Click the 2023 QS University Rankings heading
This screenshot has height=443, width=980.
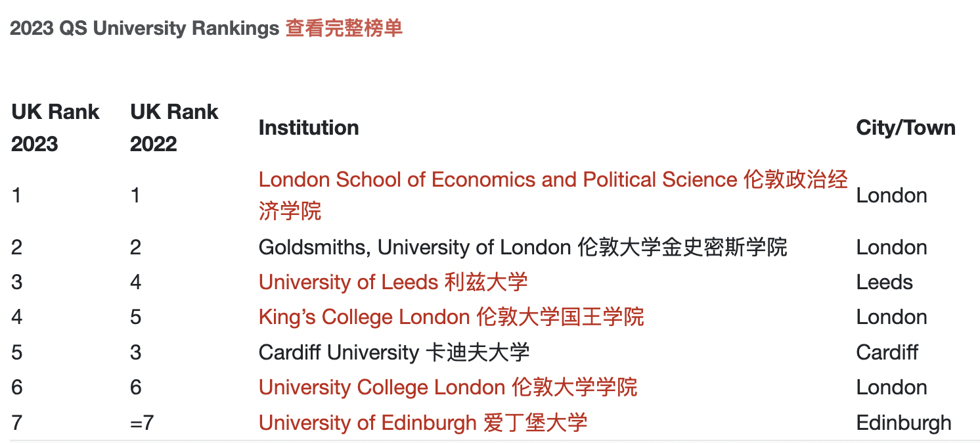coord(145,29)
